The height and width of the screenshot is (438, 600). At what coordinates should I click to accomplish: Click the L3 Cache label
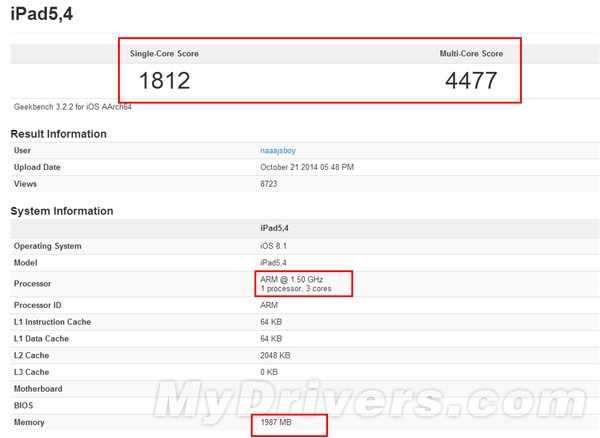(x=31, y=372)
